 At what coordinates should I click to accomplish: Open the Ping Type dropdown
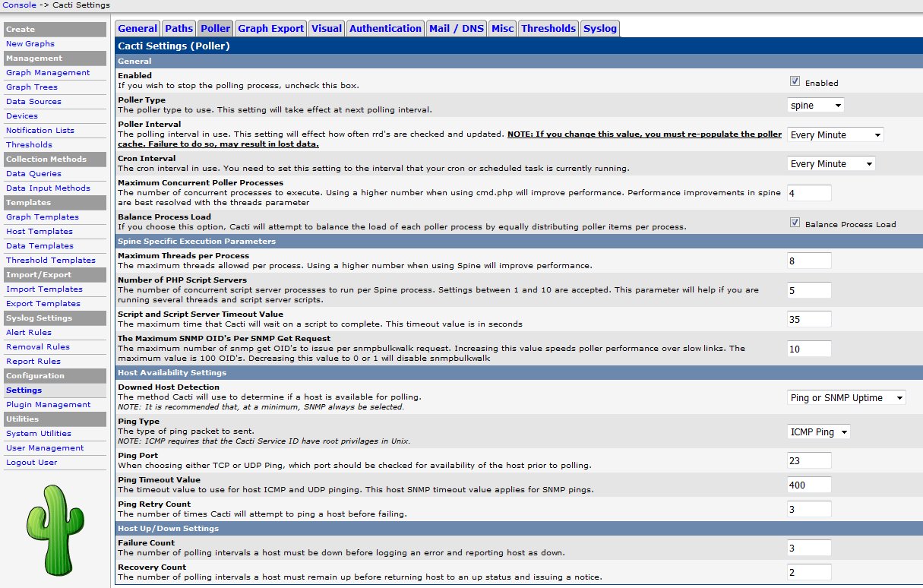tap(819, 432)
